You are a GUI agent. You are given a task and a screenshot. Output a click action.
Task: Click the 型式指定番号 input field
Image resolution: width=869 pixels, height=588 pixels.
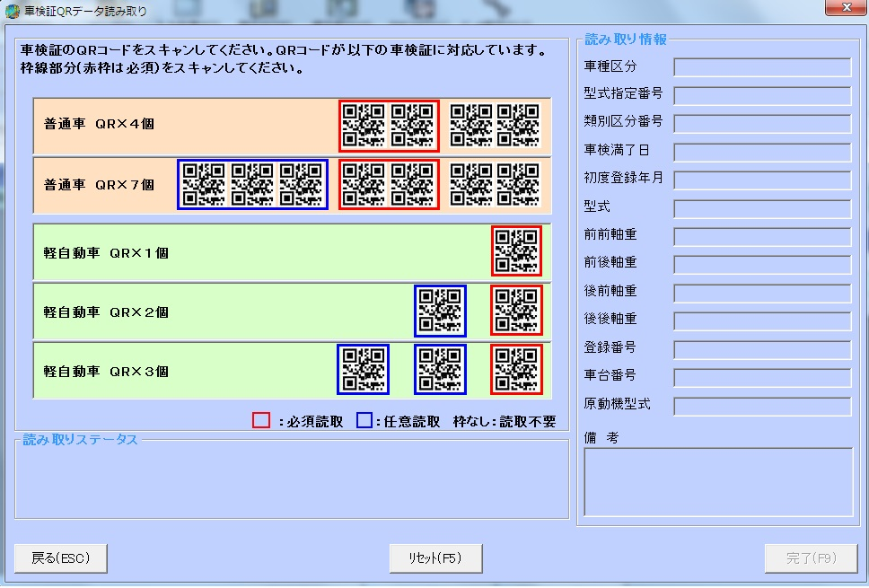point(762,95)
